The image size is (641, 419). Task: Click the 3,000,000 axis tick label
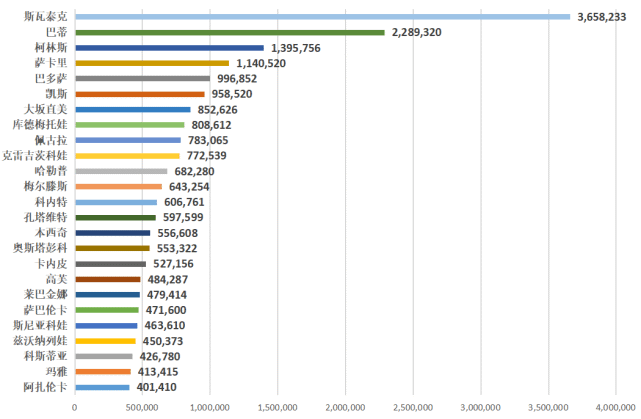[481, 408]
